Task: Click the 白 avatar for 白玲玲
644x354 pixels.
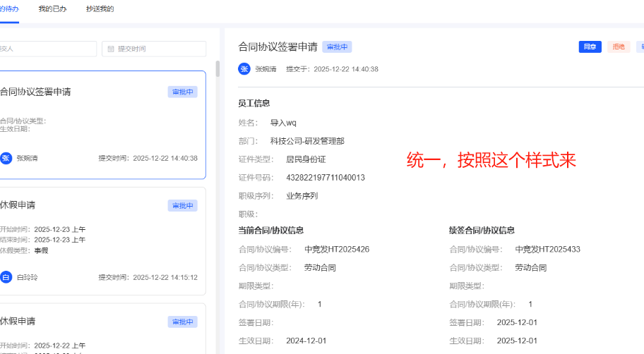Action: (6, 277)
